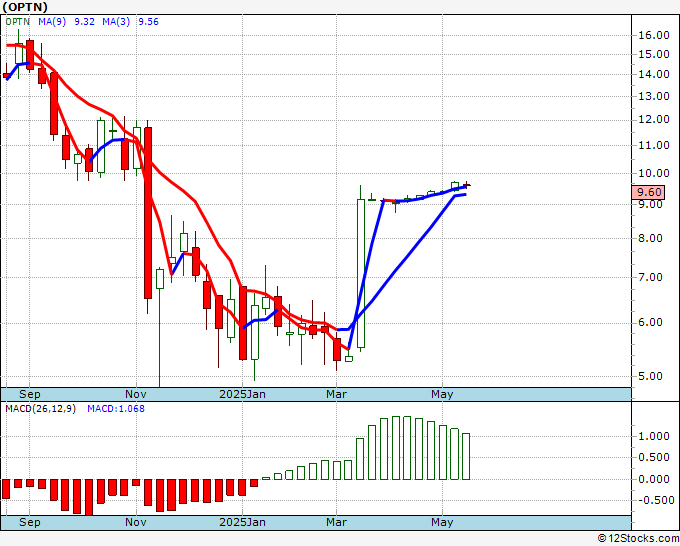680x546 pixels.
Task: Click May on the price chart axis
Action: click(x=442, y=394)
